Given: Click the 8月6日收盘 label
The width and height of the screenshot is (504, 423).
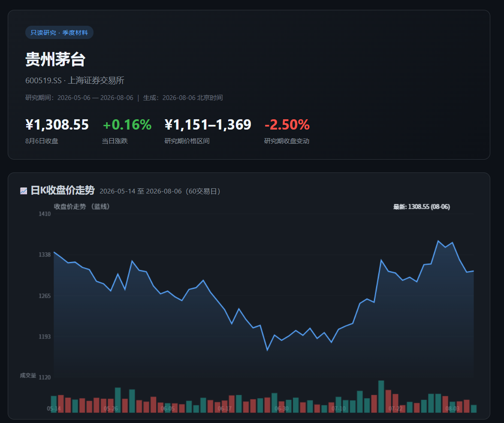Looking at the screenshot, I should (x=42, y=141).
